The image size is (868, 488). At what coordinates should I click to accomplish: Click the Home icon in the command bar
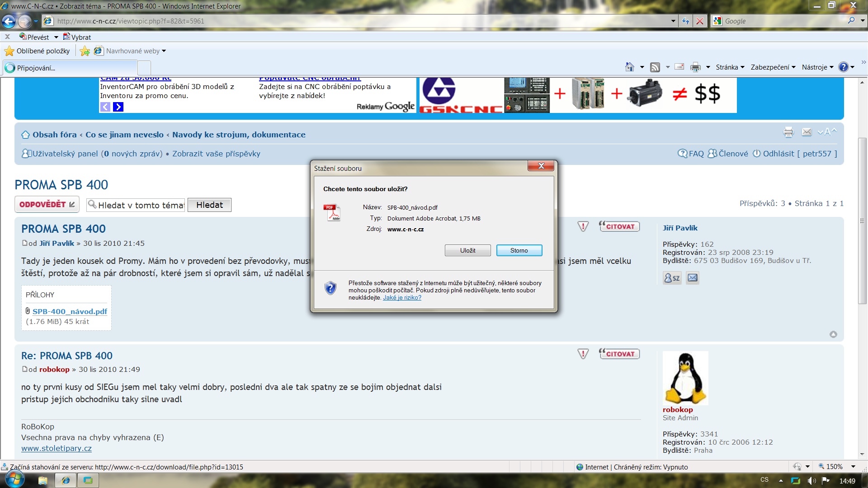629,67
